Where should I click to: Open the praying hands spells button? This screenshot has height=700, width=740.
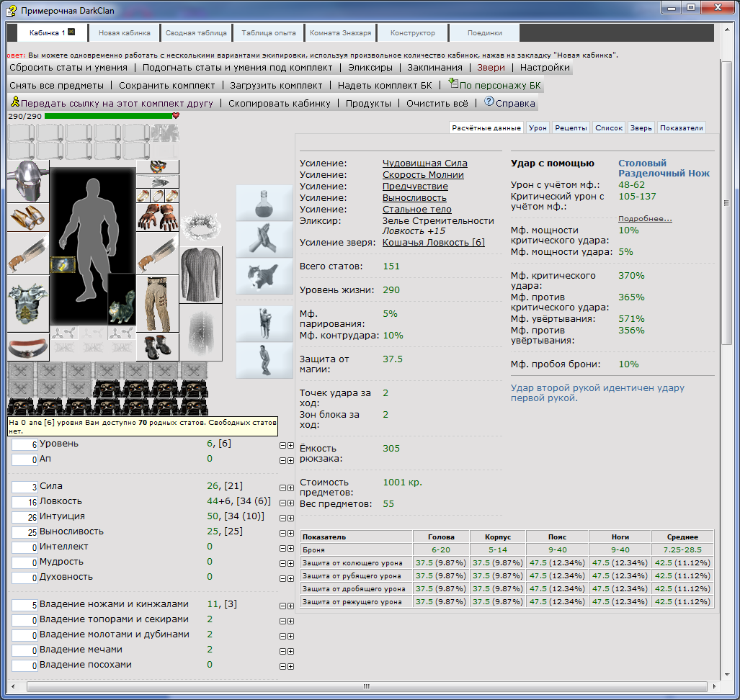tap(264, 240)
